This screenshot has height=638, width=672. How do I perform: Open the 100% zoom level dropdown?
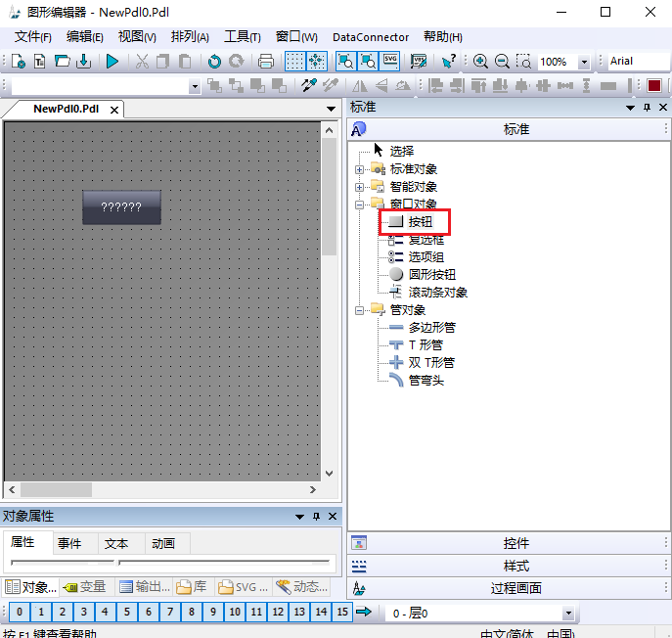[x=584, y=62]
